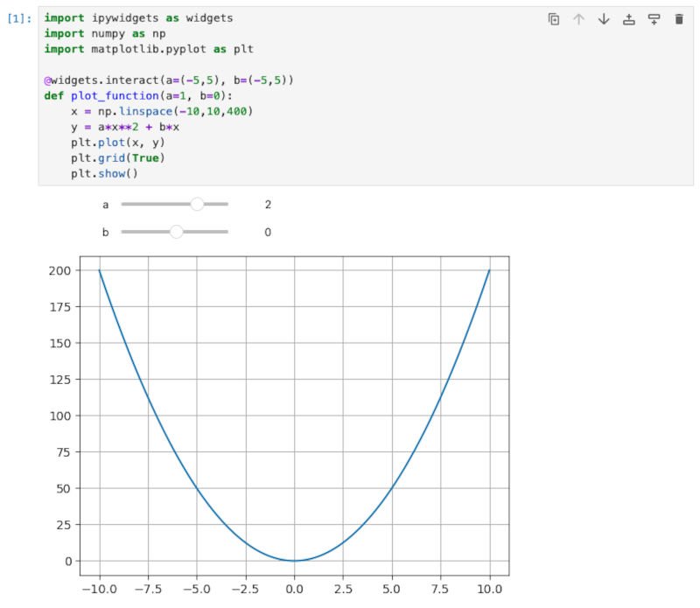
Task: Click the 'a' slider label
Action: (105, 205)
